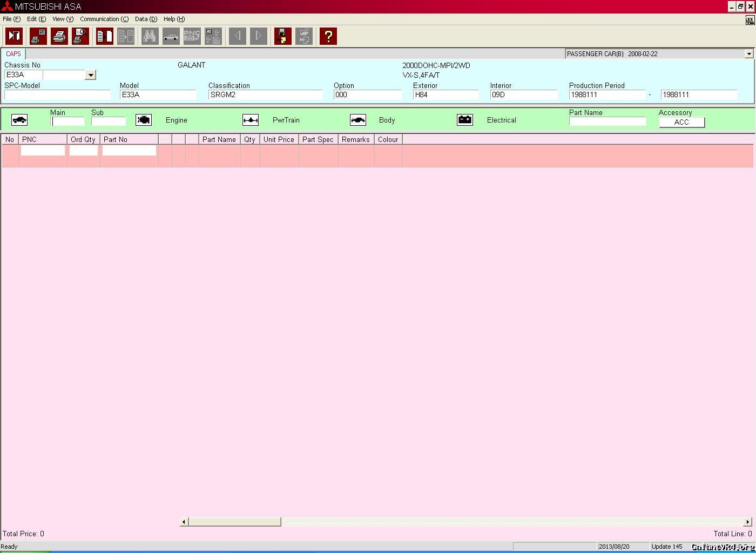Click the Part Name search field
The width and height of the screenshot is (756, 553).
[607, 122]
